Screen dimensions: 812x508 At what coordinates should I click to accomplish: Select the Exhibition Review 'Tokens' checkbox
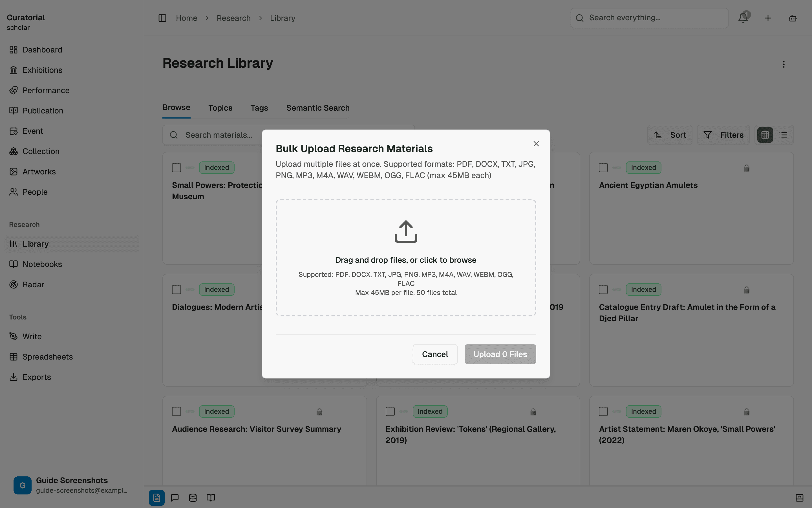click(390, 411)
